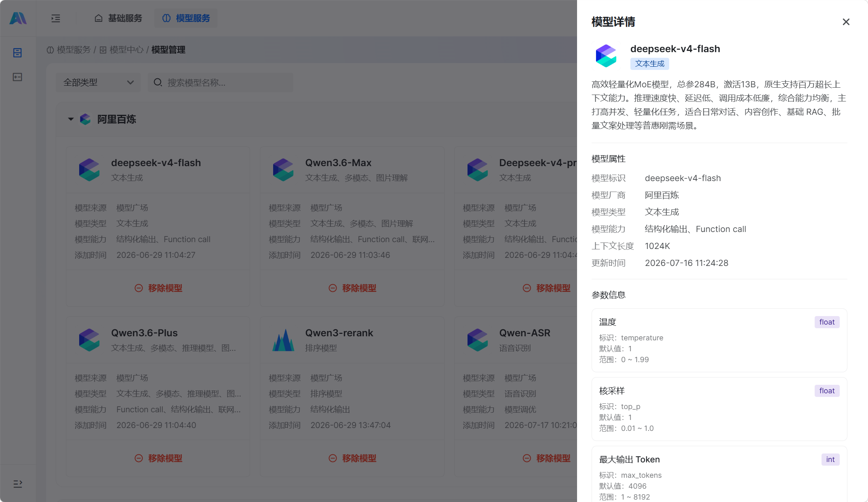Expand the left sidebar using bottom icon
The width and height of the screenshot is (868, 502).
pos(18,484)
